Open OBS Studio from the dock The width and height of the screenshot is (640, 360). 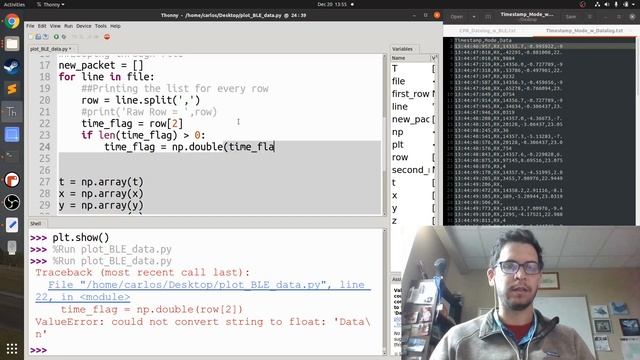click(x=12, y=202)
